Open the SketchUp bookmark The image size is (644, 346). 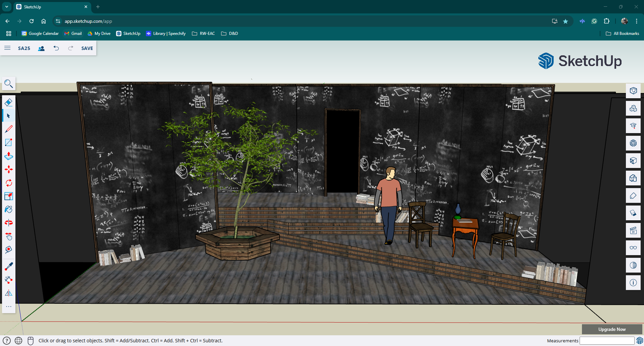tap(128, 34)
